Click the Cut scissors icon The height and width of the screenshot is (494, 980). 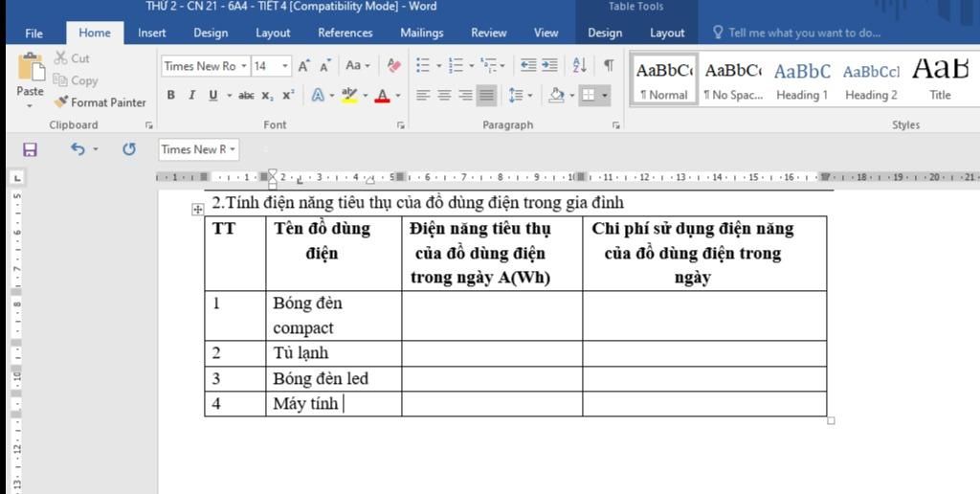[60, 58]
